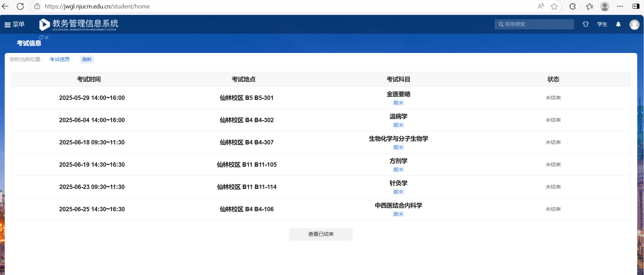Viewport: 644px width, 275px height.
Task: Click the refresh icon above 考试信息 tab
Action: 41,37
